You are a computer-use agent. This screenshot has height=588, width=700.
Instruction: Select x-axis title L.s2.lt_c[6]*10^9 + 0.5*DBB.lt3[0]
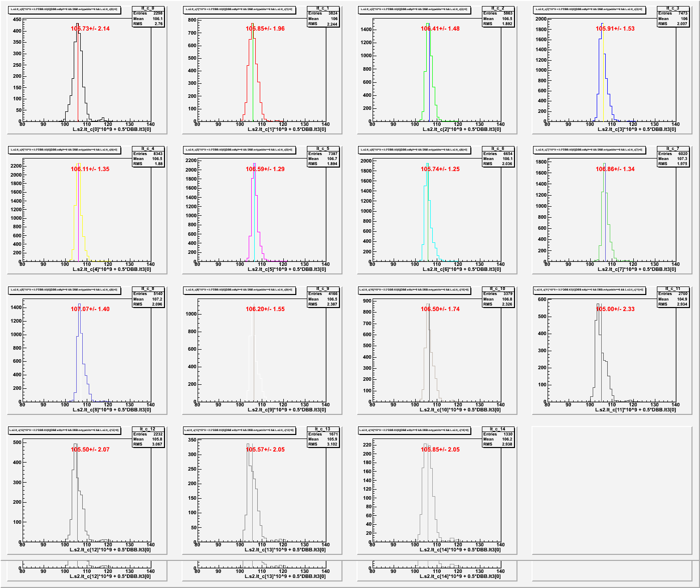462,269
